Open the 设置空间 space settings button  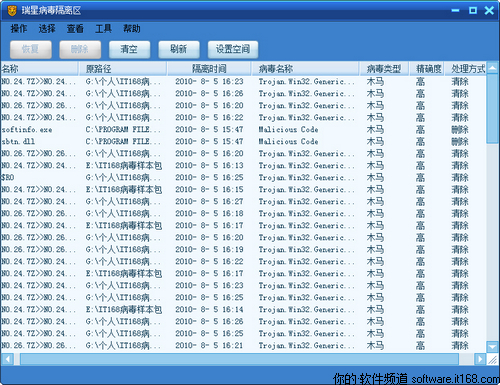pos(233,49)
